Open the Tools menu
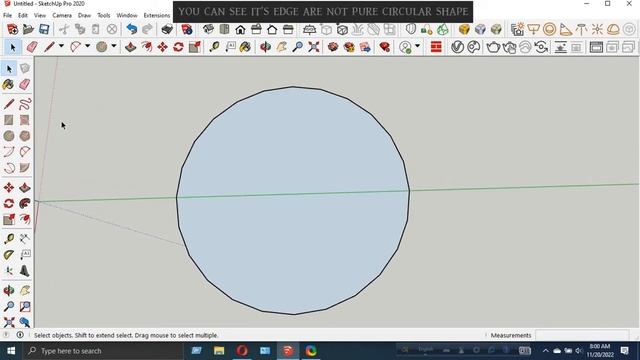The image size is (640, 360). pyautogui.click(x=104, y=15)
